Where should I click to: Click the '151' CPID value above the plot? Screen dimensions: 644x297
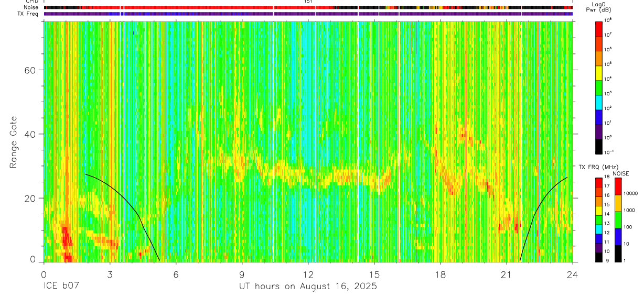tap(308, 2)
